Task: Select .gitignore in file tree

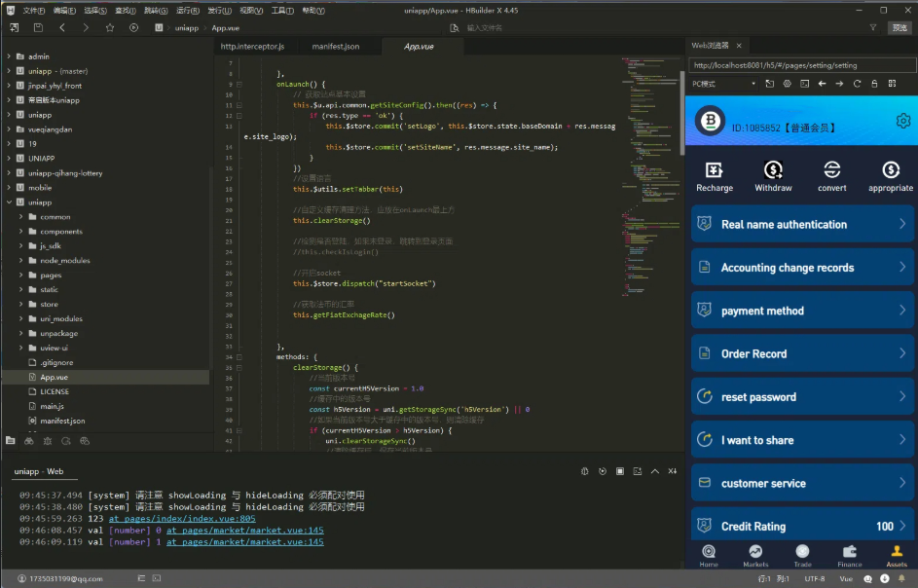Action: click(56, 362)
